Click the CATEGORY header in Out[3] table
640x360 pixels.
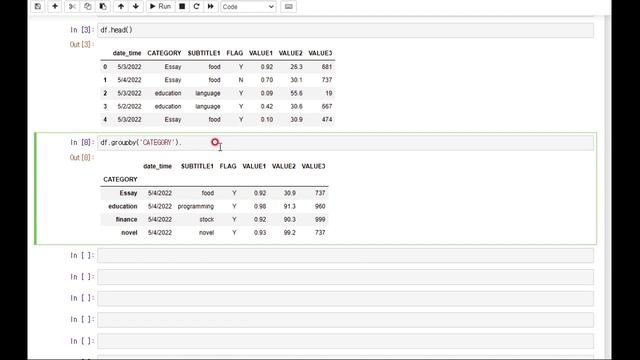point(164,53)
